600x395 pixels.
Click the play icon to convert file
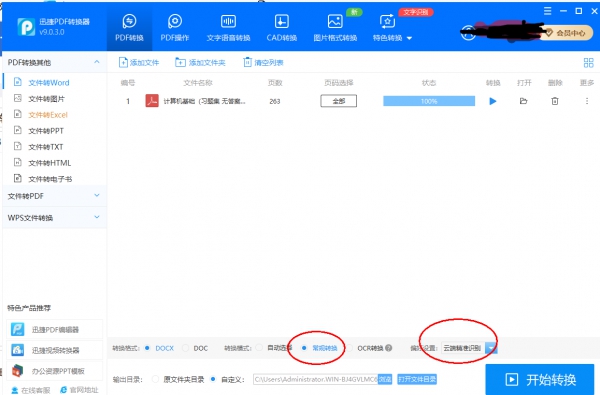point(493,101)
